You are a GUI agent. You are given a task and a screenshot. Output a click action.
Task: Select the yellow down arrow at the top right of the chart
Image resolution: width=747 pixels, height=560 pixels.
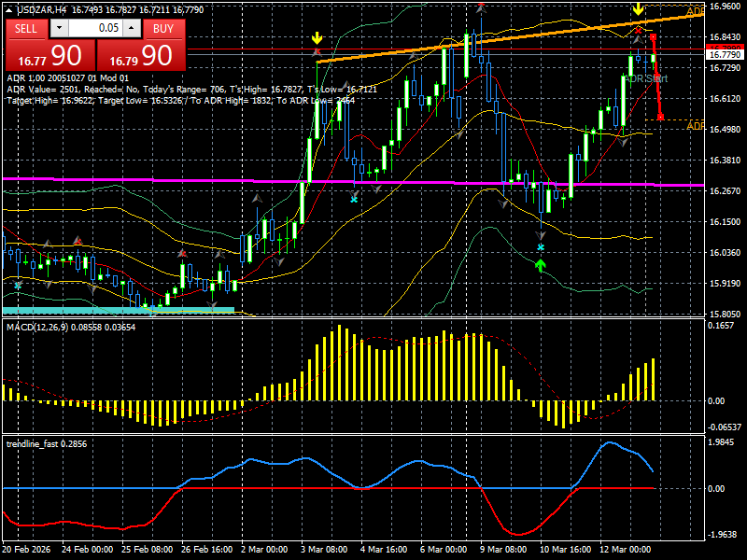point(638,9)
